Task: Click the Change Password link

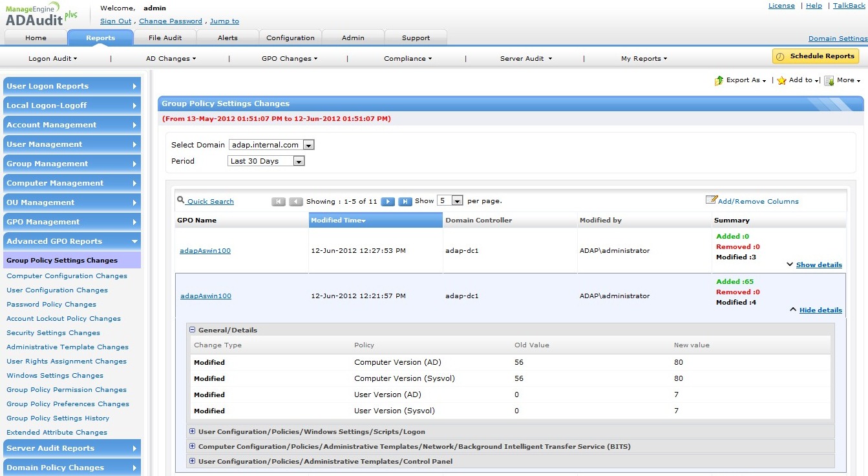Action: (171, 21)
